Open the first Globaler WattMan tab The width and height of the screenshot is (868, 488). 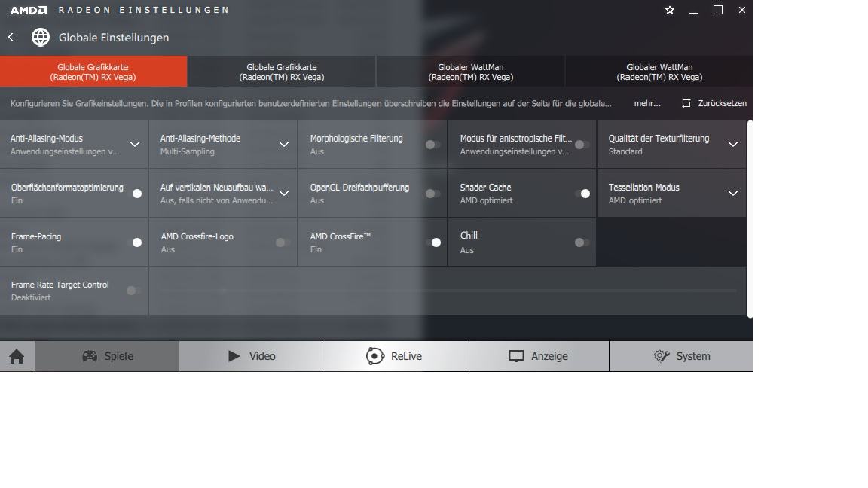click(x=470, y=72)
